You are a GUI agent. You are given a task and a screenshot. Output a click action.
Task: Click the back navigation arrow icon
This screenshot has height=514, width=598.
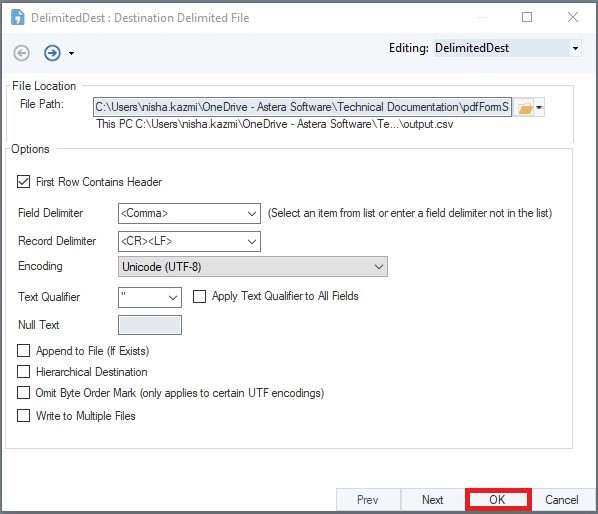[x=21, y=53]
